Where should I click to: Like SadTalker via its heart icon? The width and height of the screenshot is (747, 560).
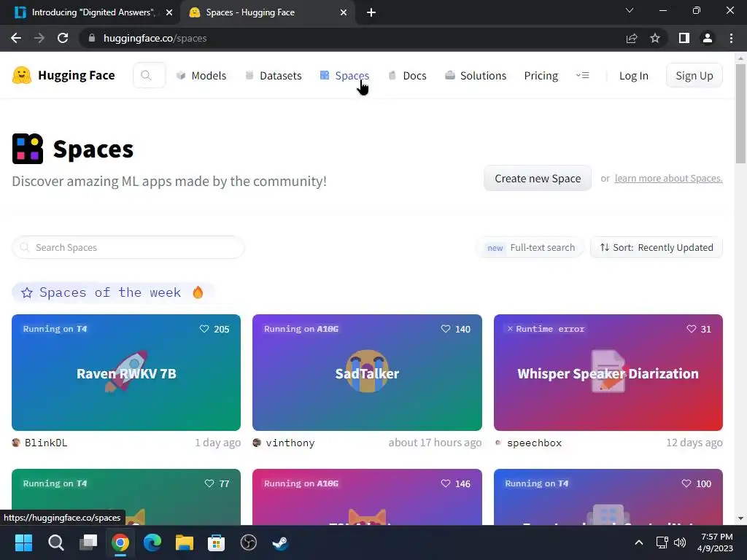[446, 329]
